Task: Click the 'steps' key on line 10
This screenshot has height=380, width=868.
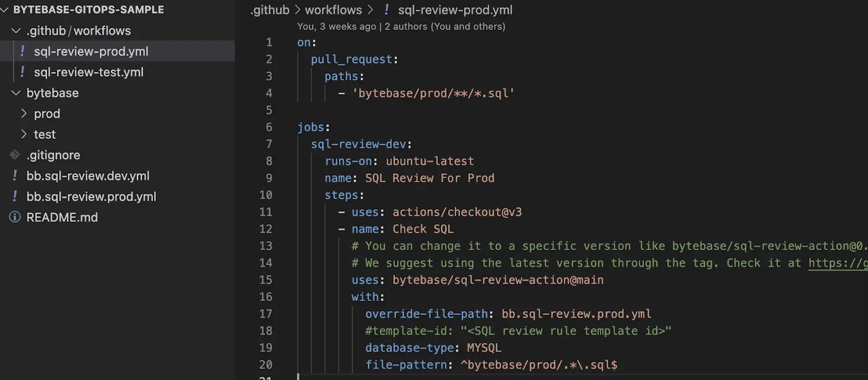Action: [x=341, y=195]
